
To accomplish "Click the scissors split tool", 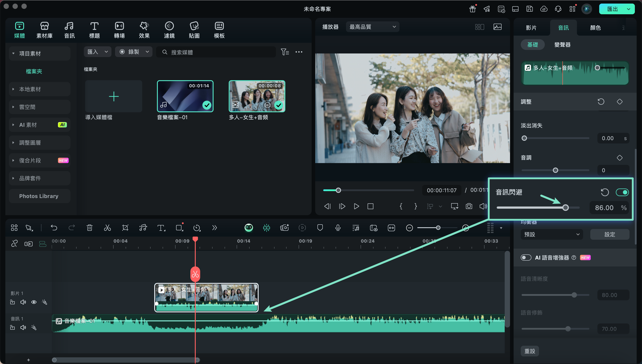I will click(107, 227).
